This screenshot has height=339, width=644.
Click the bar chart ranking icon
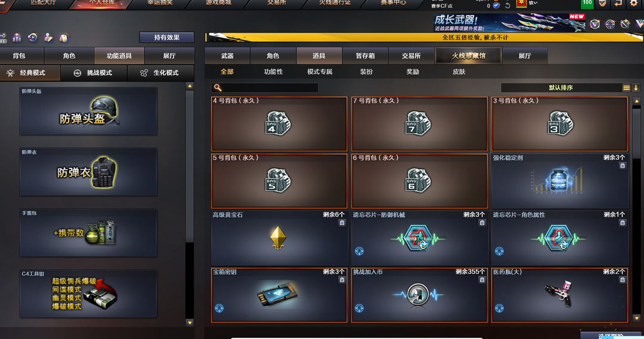[x=17, y=38]
